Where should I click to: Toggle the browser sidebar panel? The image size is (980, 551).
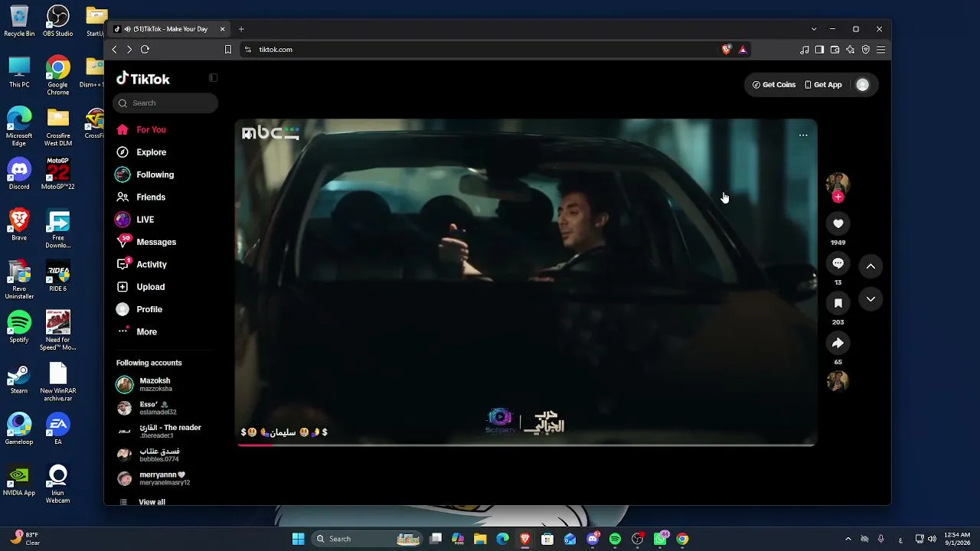point(819,50)
